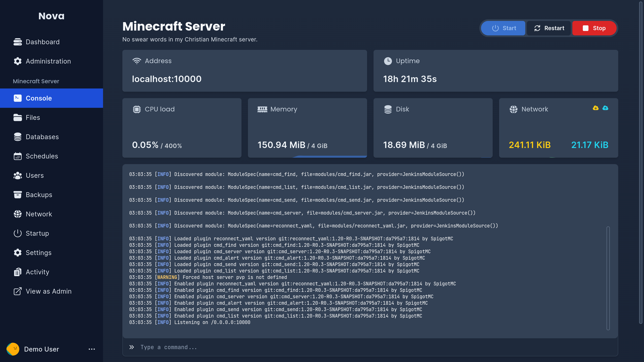Click the Demo User avatar
The width and height of the screenshot is (644, 362).
click(13, 349)
